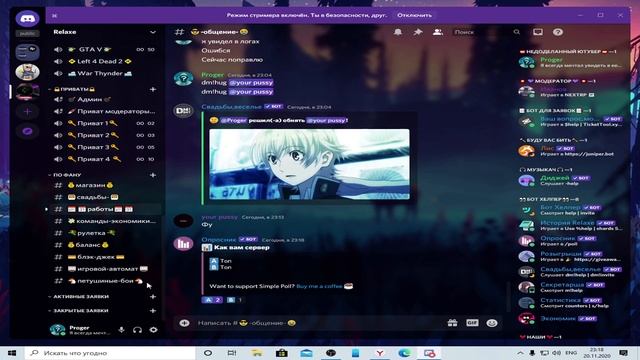Viewport: 640px width, 360px height.
Task: Join War Thunder voice channel
Action: (105, 73)
